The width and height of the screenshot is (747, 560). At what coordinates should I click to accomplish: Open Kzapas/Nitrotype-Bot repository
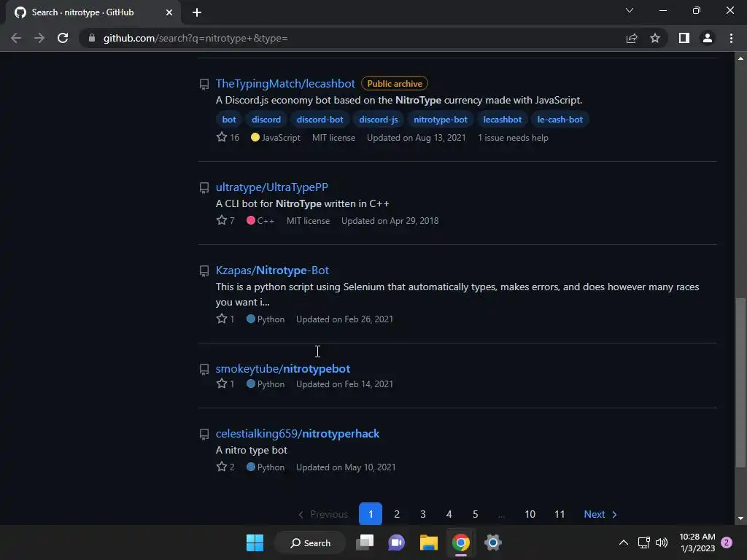[272, 270]
